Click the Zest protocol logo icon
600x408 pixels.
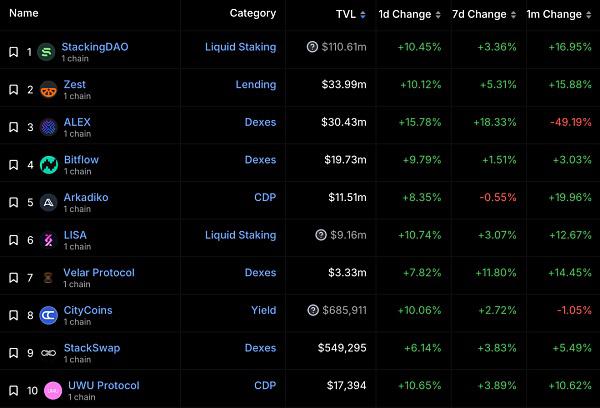(x=46, y=90)
